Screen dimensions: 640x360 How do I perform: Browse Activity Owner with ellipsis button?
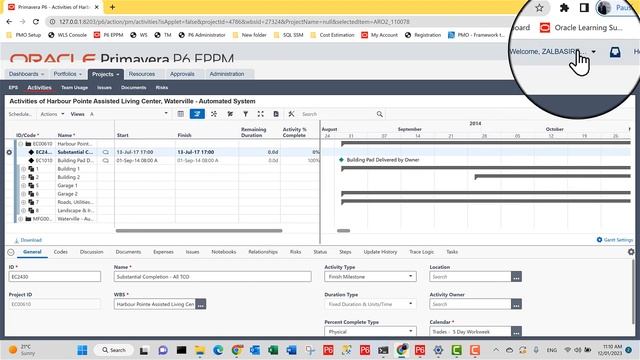[x=516, y=304]
